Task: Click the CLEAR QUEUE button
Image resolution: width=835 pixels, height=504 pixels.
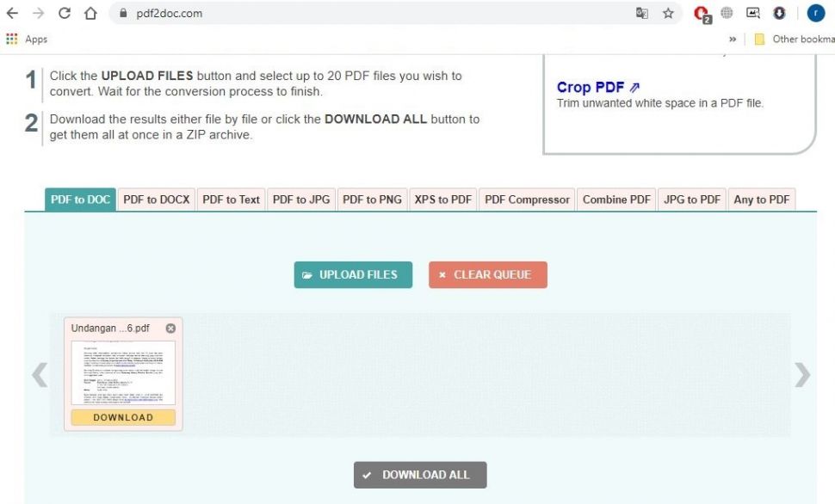Action: [488, 274]
